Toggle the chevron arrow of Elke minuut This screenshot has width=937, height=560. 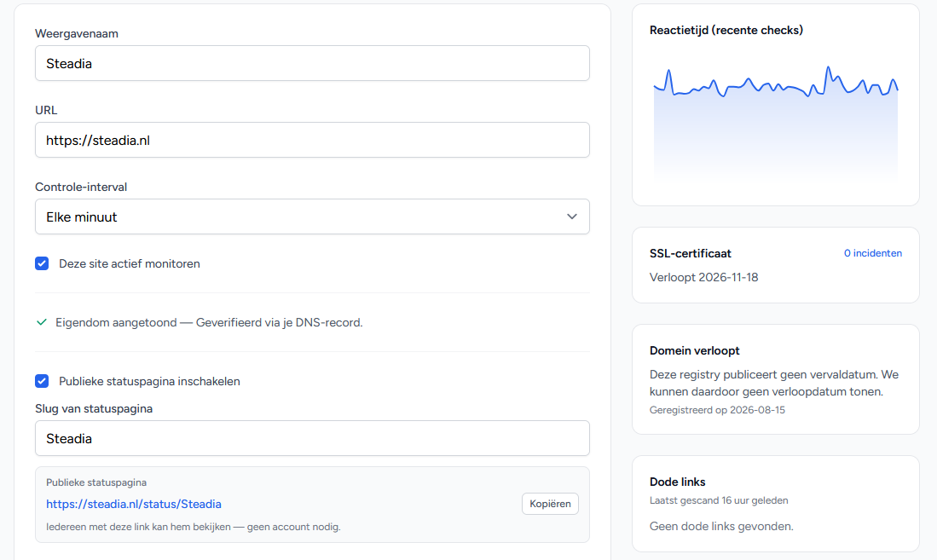coord(572,216)
